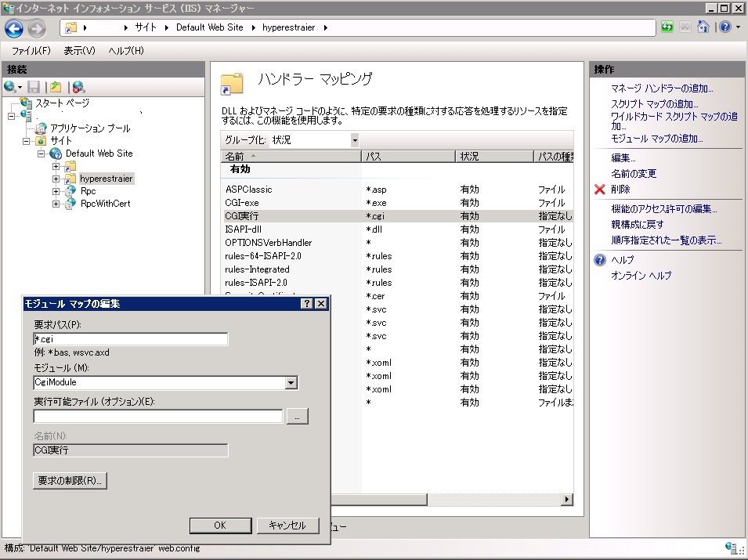Select the OPTIONSVerbHandler row
This screenshot has height=560, width=748.
pos(397,243)
